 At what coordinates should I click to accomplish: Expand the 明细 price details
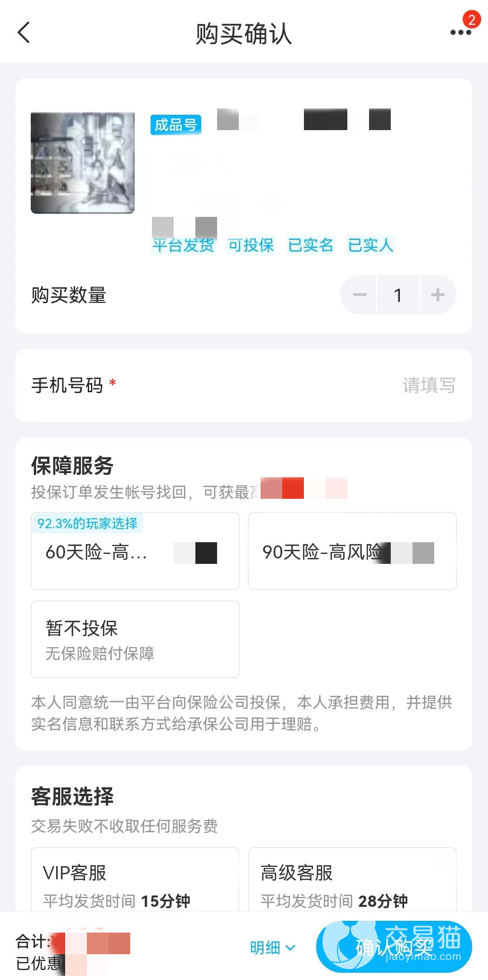coord(273,947)
